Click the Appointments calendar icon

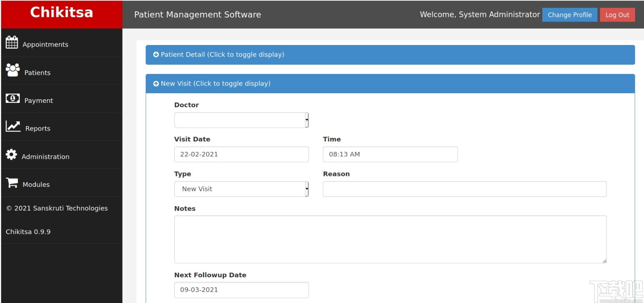pyautogui.click(x=12, y=42)
